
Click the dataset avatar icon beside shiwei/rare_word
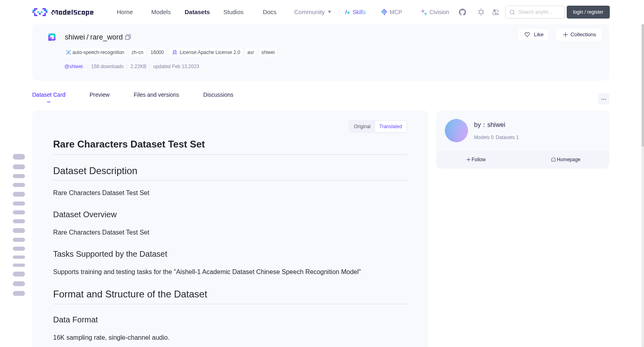[x=52, y=37]
